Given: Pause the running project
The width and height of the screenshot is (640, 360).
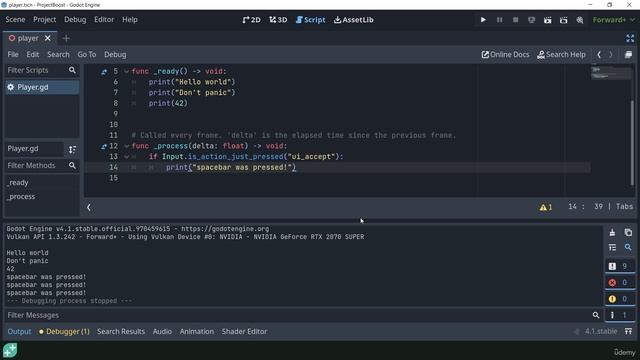Looking at the screenshot, I should [499, 20].
